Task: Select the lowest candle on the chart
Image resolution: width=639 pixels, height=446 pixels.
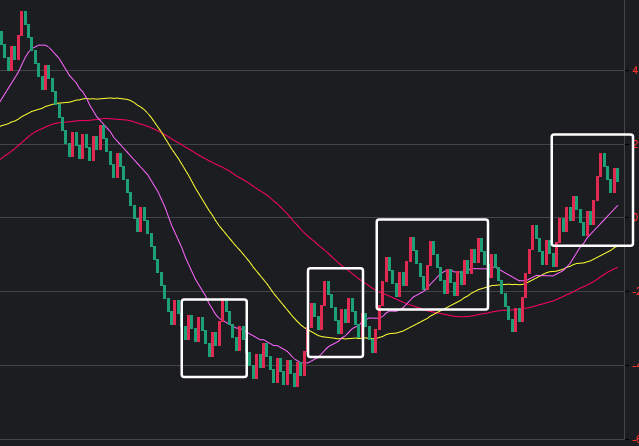Action: [296, 375]
